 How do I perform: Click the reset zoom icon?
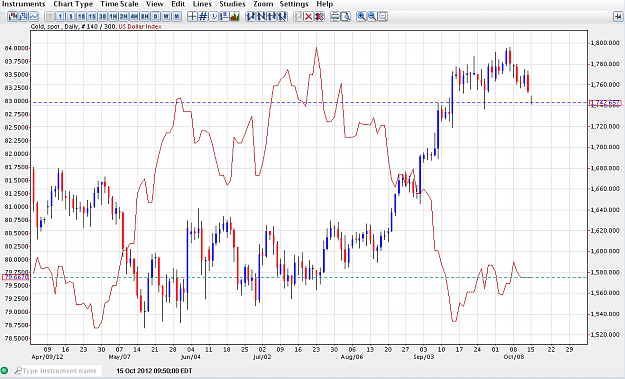383,16
